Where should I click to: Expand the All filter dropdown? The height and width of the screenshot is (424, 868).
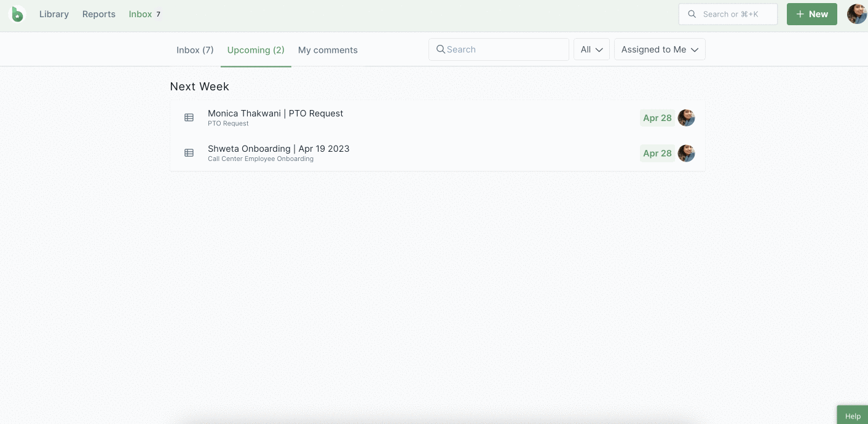[591, 50]
